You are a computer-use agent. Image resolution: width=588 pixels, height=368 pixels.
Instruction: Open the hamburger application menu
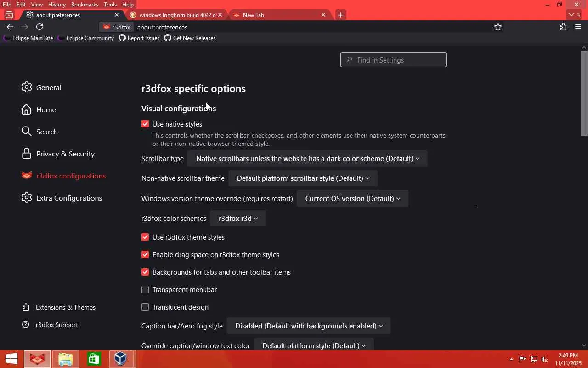click(578, 27)
